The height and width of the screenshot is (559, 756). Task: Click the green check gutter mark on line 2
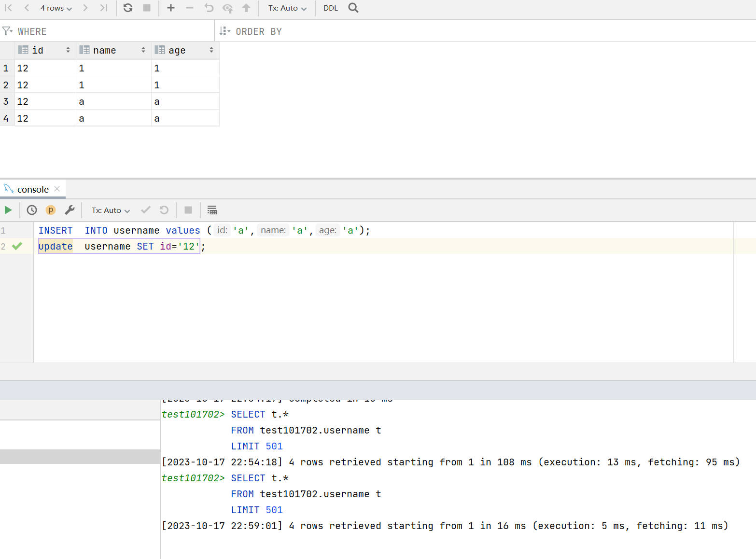point(17,246)
